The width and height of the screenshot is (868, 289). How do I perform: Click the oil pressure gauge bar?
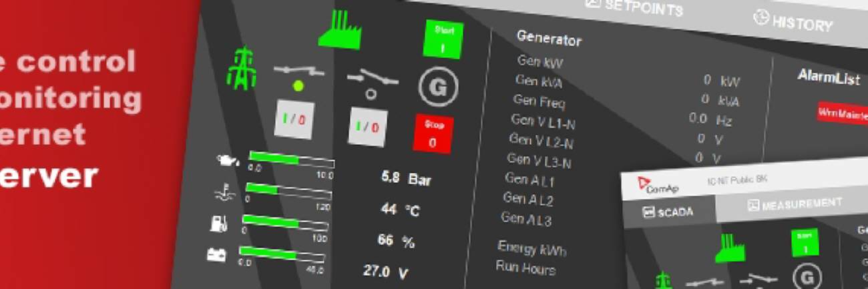[290, 160]
